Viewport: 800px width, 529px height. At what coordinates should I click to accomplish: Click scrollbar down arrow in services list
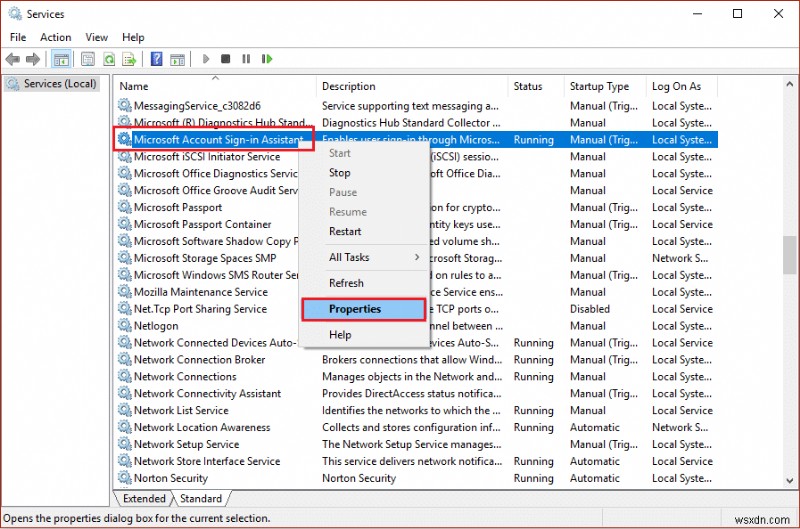point(790,481)
